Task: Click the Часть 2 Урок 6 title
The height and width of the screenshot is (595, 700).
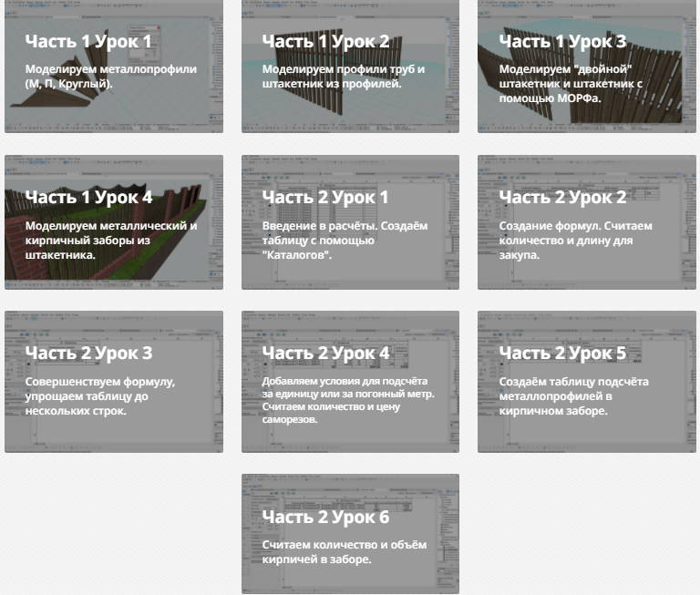Action: click(325, 518)
